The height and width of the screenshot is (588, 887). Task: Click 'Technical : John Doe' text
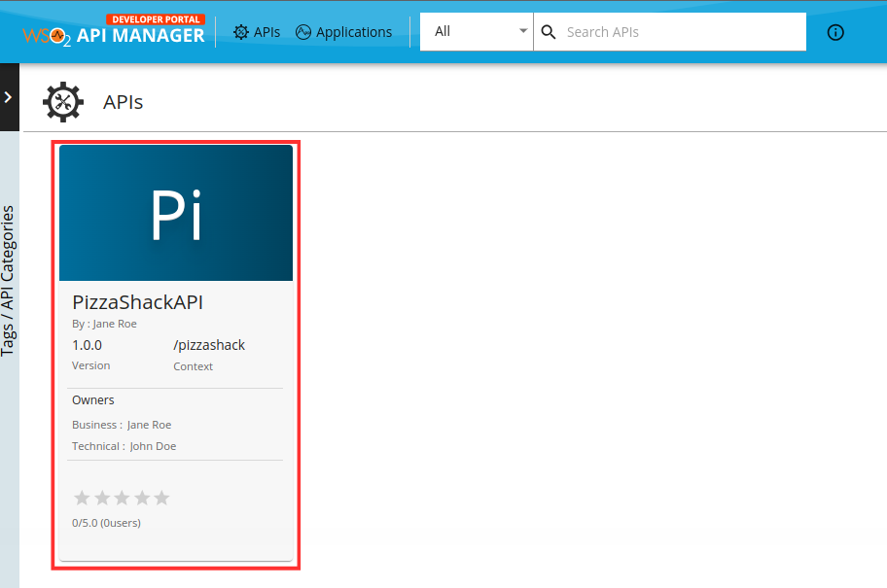pos(124,446)
